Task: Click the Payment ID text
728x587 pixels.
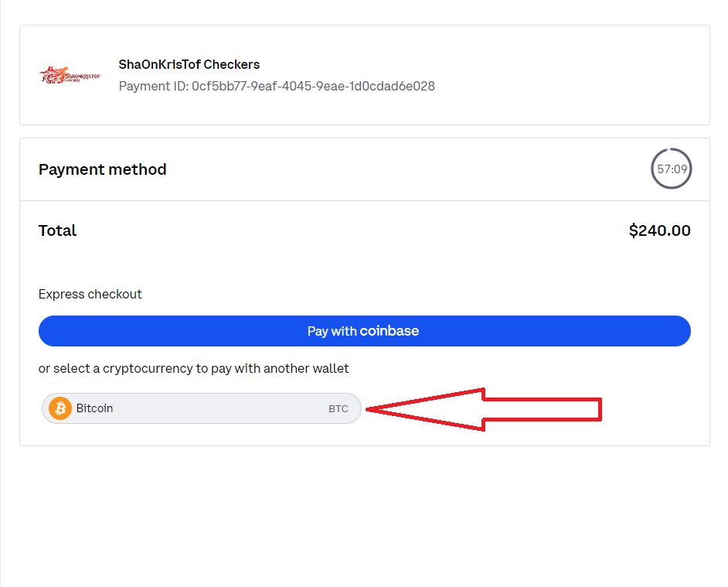Action: coord(277,86)
